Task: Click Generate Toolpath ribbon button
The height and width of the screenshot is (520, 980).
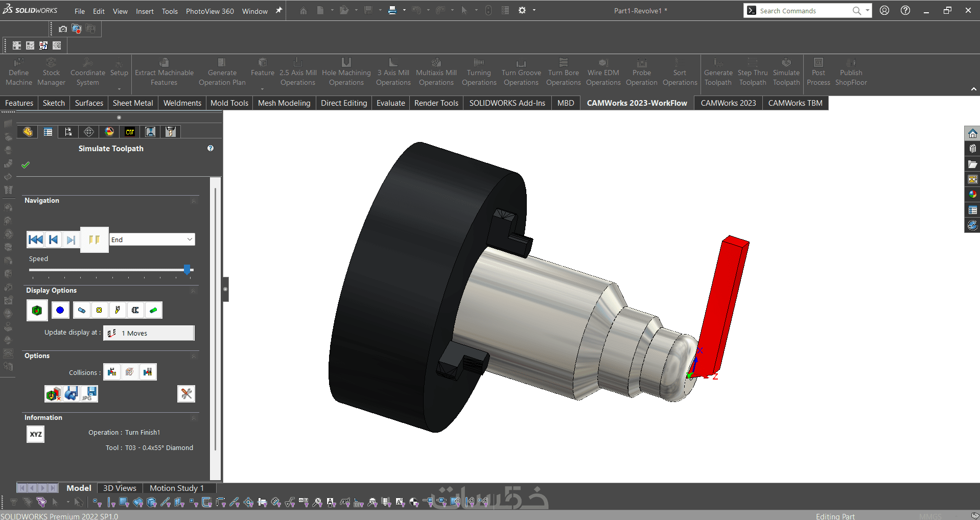Action: point(718,73)
